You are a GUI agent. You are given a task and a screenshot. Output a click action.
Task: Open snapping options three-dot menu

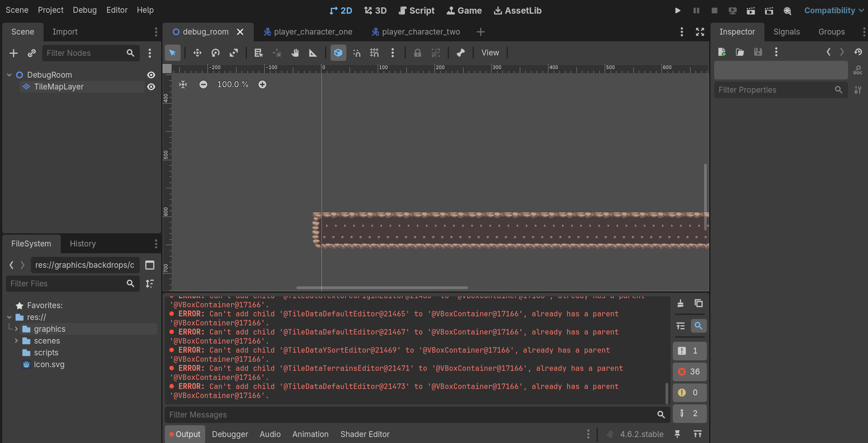[393, 53]
